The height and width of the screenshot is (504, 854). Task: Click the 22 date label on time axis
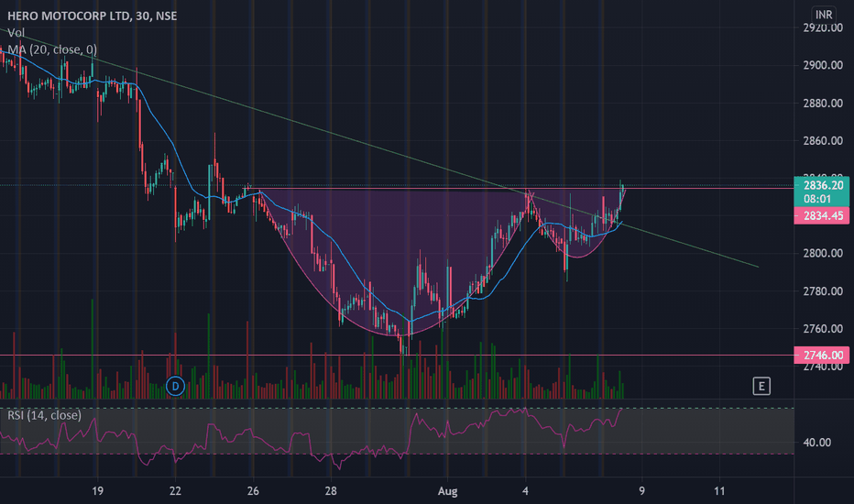[x=175, y=491]
